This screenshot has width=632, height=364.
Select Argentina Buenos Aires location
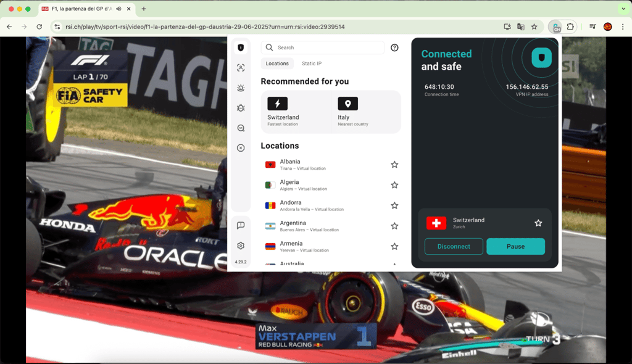point(331,226)
